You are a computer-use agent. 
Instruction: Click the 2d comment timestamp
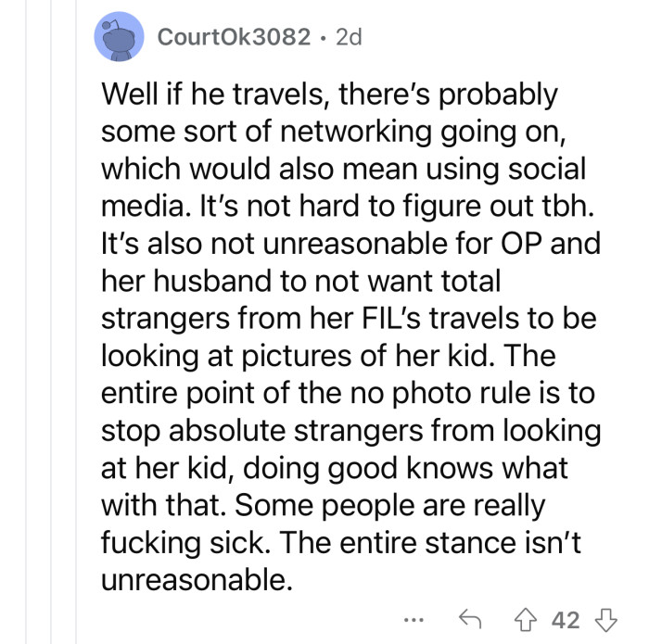[x=348, y=37]
